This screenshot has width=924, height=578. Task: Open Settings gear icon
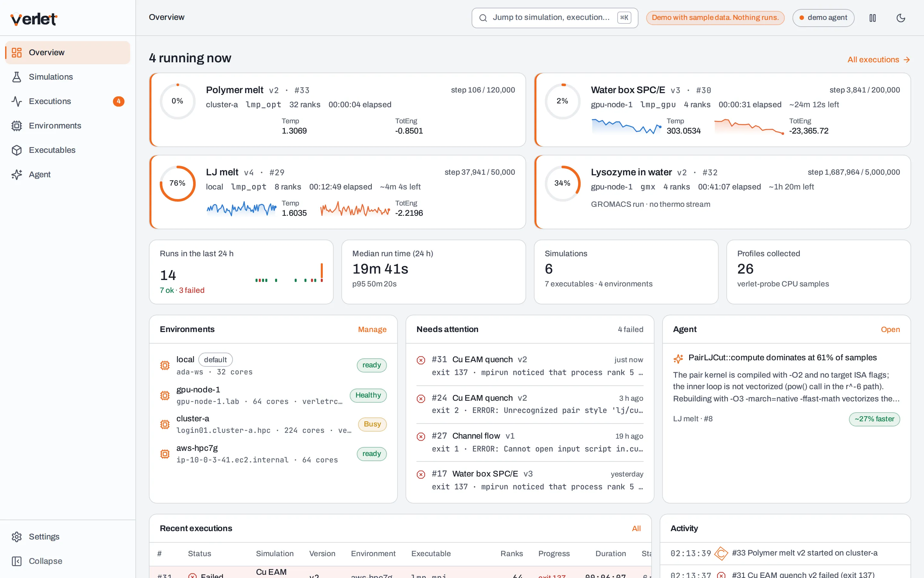(16, 537)
